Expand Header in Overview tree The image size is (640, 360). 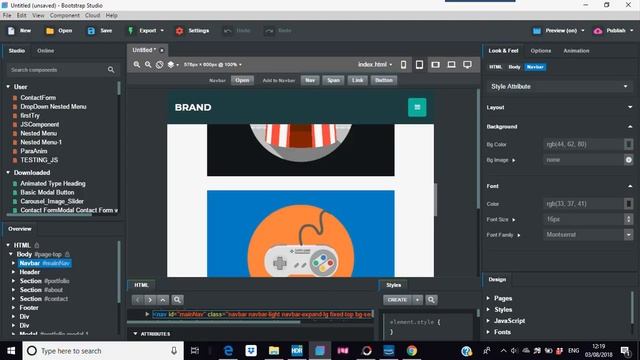pos(13,272)
